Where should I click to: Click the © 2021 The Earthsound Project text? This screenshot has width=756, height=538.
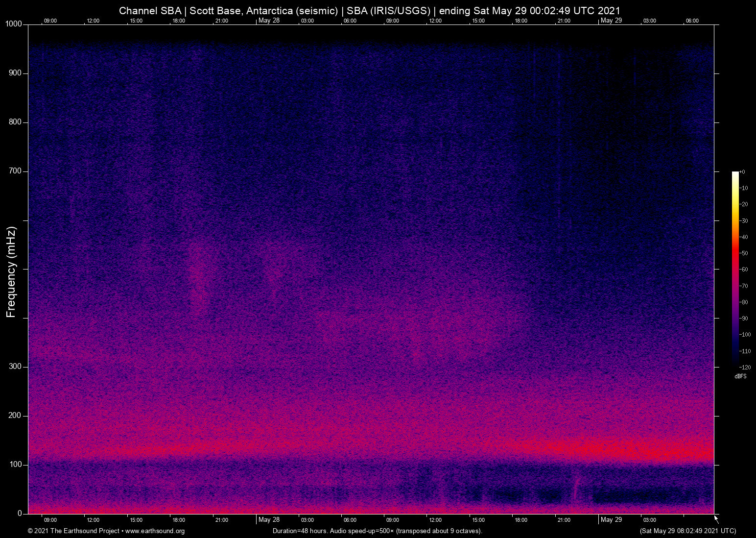(x=73, y=531)
